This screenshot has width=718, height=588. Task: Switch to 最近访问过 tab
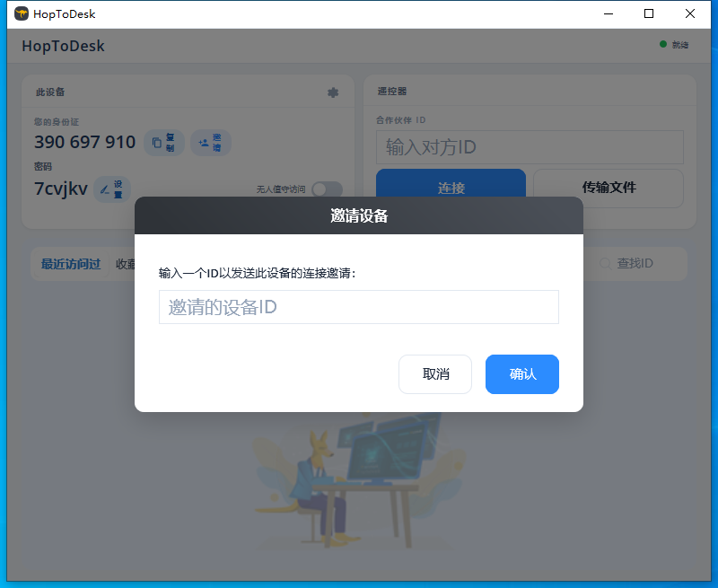coord(71,264)
